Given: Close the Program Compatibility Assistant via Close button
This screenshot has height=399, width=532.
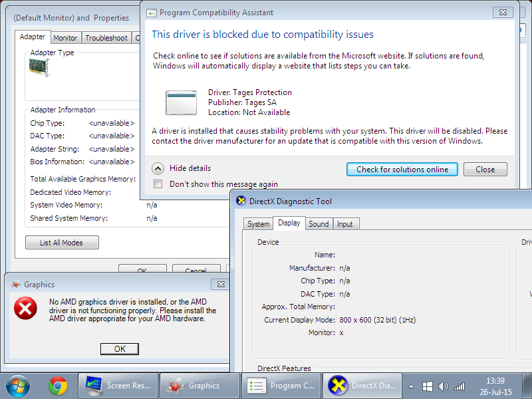Looking at the screenshot, I should point(485,170).
